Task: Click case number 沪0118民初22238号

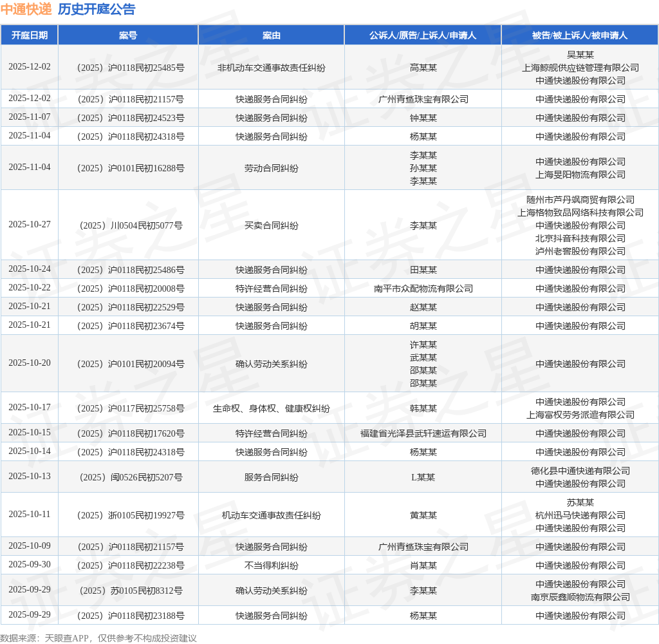Action: [131, 566]
